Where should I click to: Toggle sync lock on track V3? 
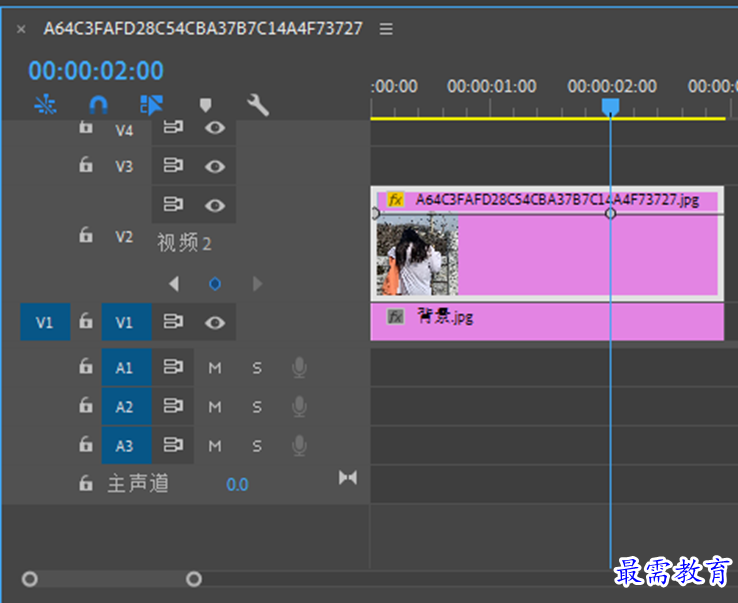[173, 165]
